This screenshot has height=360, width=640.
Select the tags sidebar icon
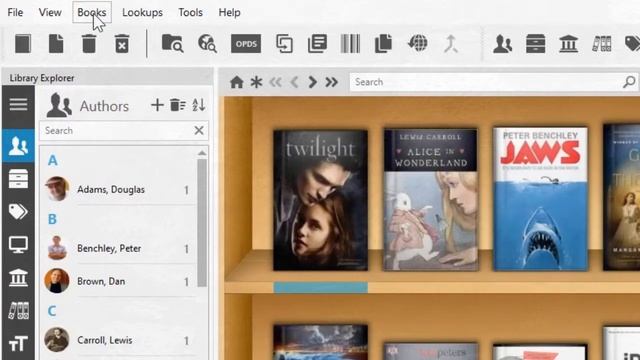(x=18, y=211)
